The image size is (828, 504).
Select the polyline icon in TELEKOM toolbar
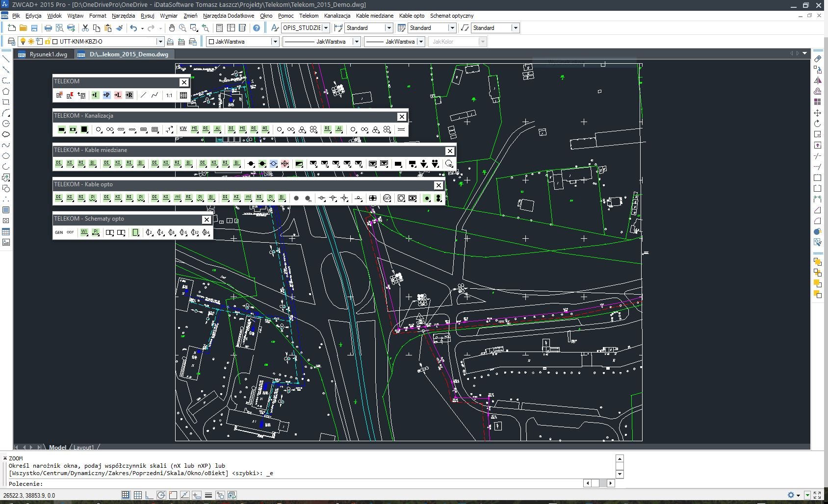[x=155, y=95]
